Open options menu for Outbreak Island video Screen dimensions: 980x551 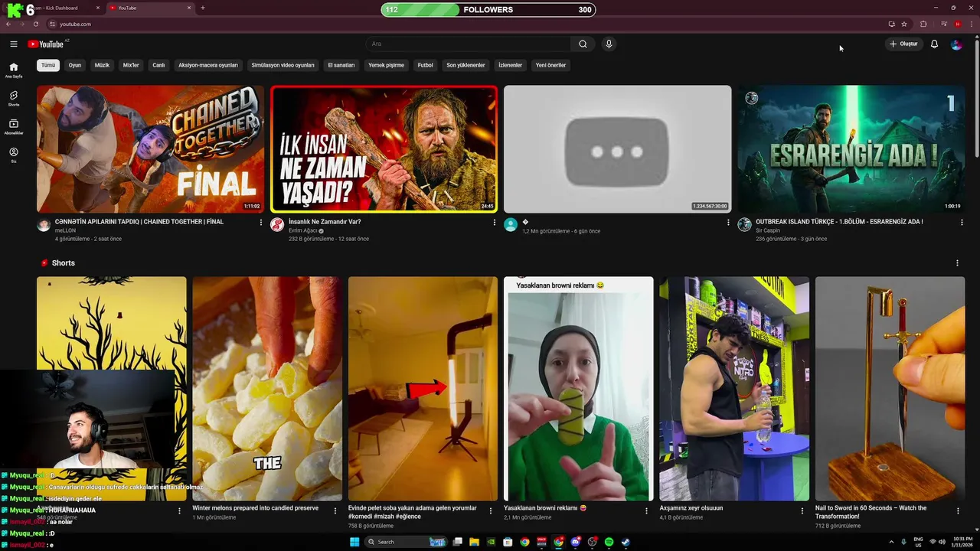(962, 222)
